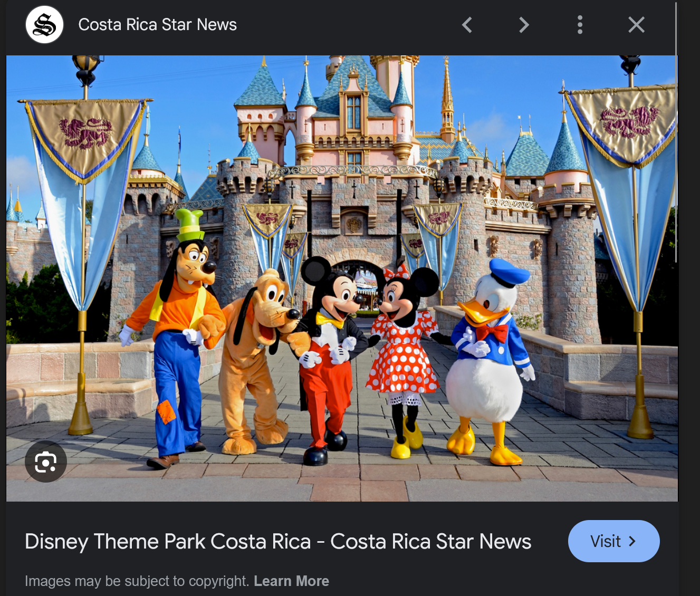
Task: Search inside image with Lens icon
Action: tap(46, 463)
